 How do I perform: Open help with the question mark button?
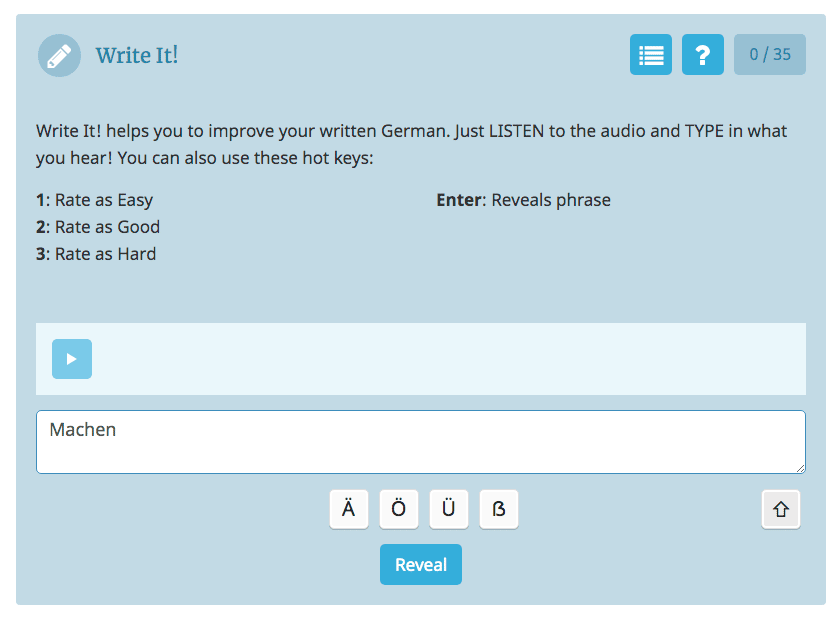[703, 55]
